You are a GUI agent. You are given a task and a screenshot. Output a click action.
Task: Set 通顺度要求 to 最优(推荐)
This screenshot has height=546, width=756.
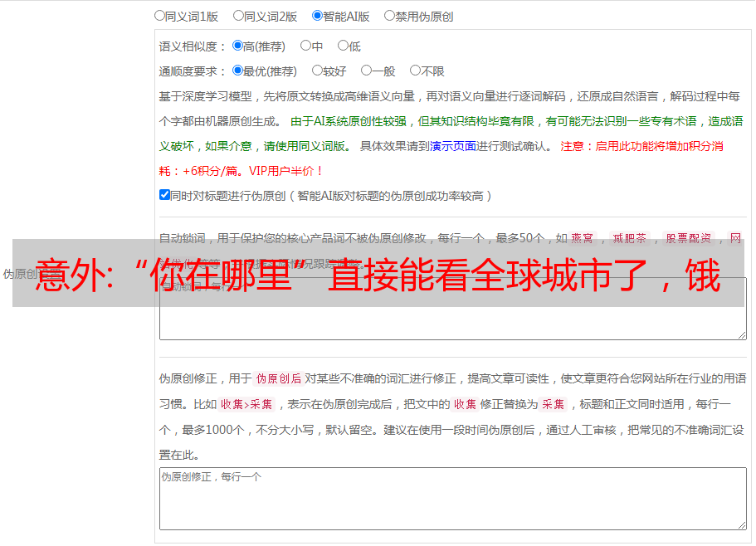(238, 71)
